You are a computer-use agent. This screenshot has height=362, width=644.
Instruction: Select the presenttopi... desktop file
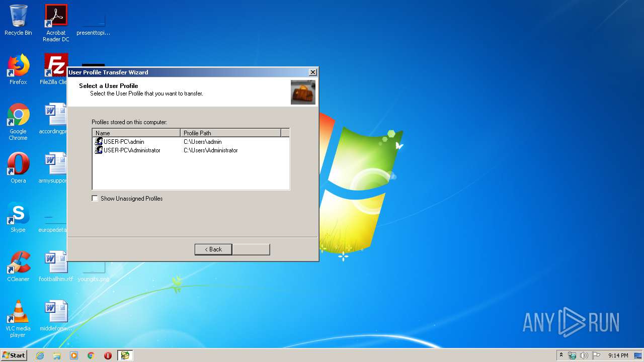pos(93,23)
